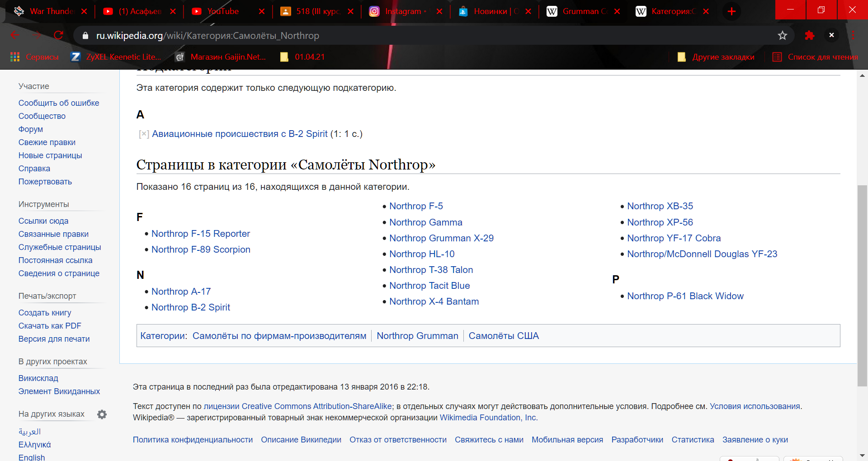Screen dimensions: 868x461
Task: Open a new tab with plus button
Action: [x=732, y=11]
